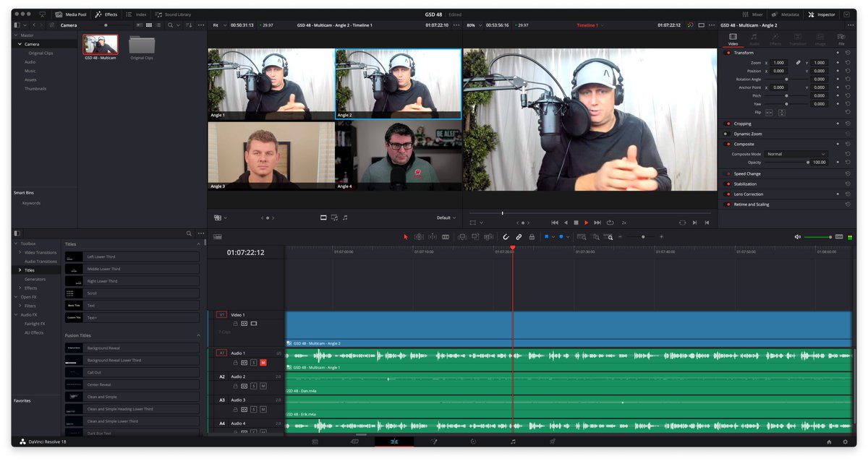Switch to the Fairlight audio page
The height and width of the screenshot is (461, 868).
513,442
